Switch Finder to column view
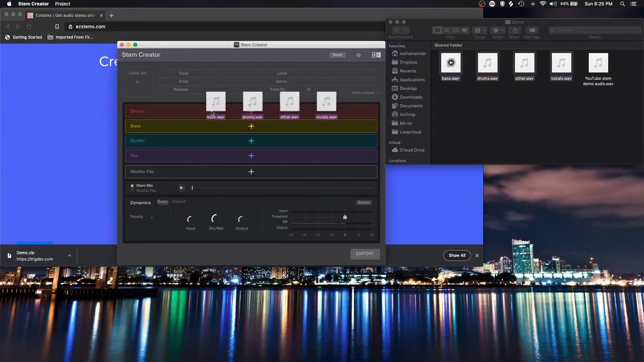644x362 pixels. click(455, 30)
